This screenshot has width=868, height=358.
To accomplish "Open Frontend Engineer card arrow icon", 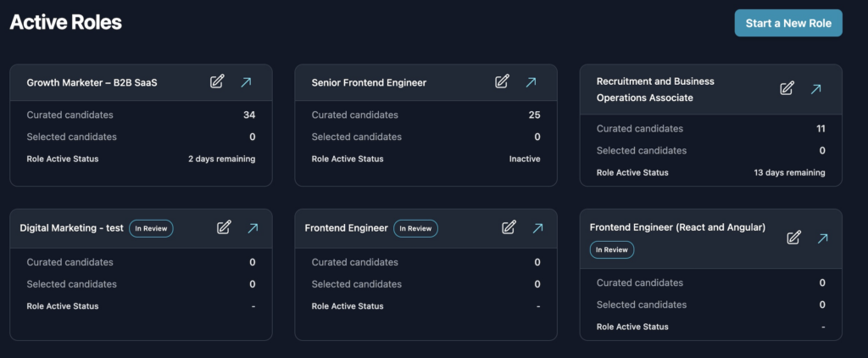I will tap(537, 227).
